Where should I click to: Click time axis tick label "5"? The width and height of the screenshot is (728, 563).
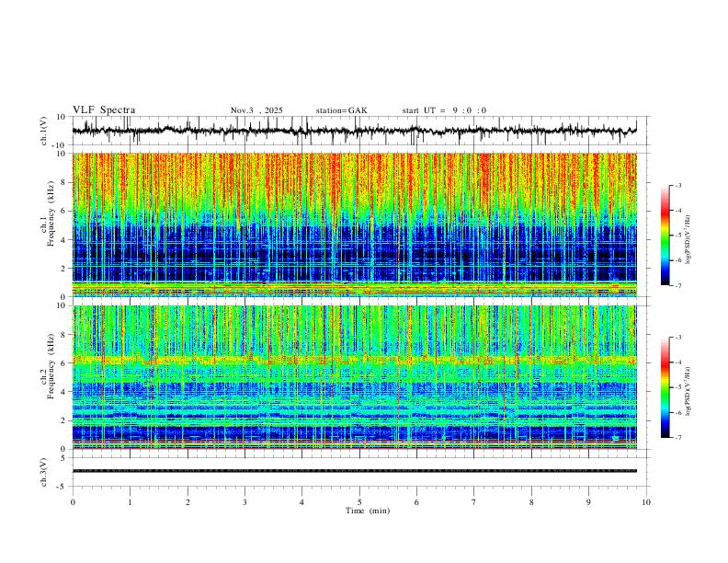coord(359,502)
